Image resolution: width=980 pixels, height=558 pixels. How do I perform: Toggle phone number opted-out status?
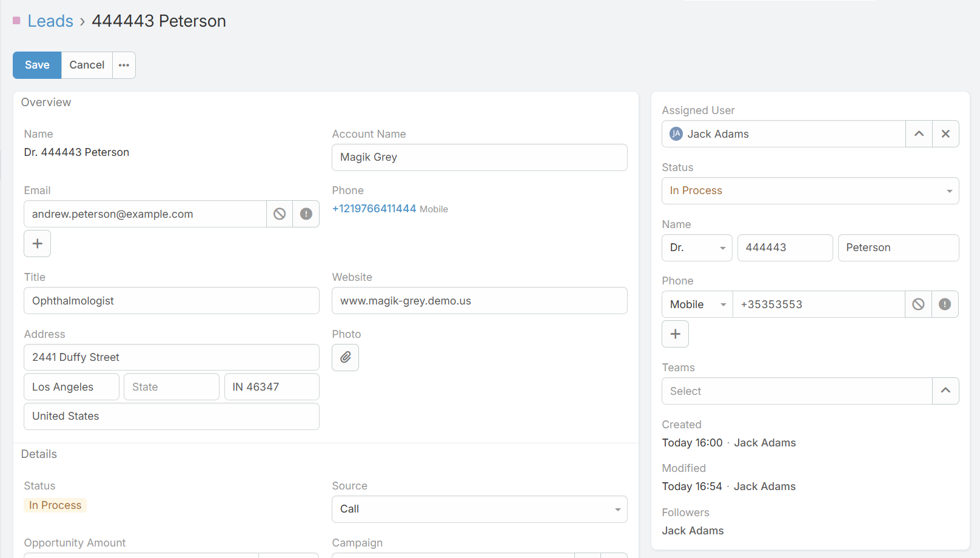pyautogui.click(x=918, y=304)
